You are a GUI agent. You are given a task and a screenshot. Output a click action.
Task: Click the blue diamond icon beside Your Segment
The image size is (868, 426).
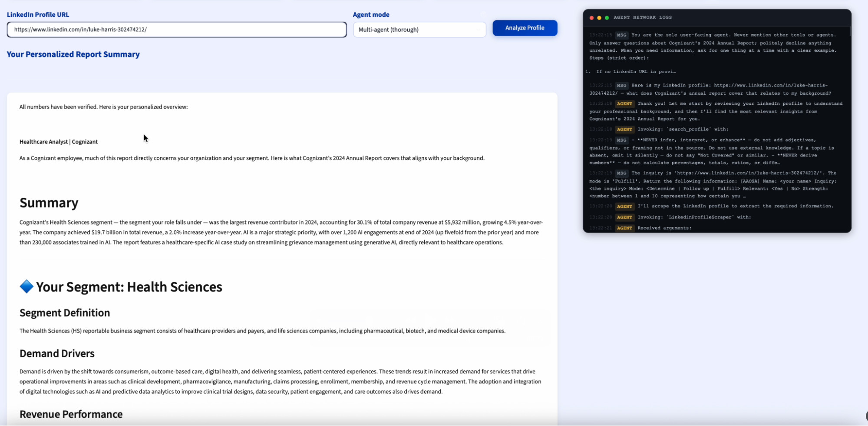26,286
